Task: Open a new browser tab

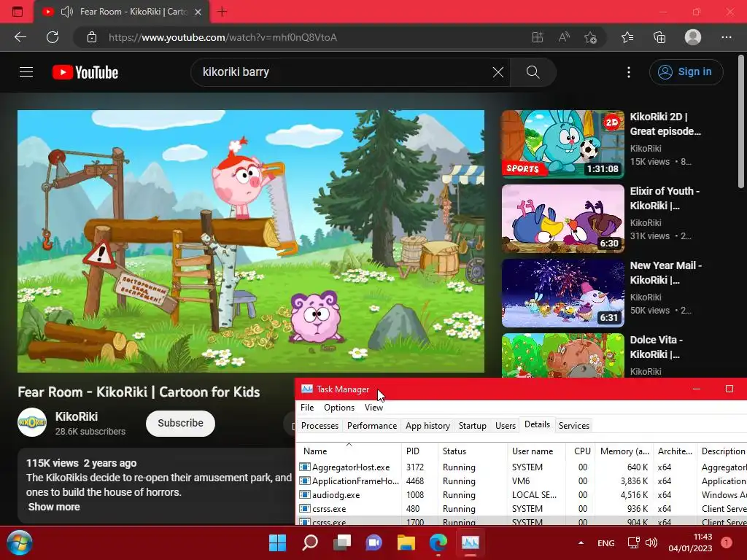Action: coord(222,12)
